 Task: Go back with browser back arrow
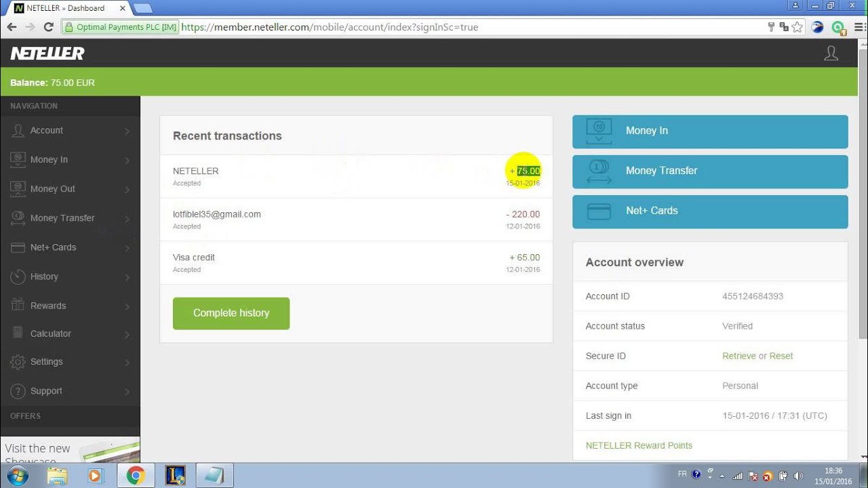(x=12, y=27)
